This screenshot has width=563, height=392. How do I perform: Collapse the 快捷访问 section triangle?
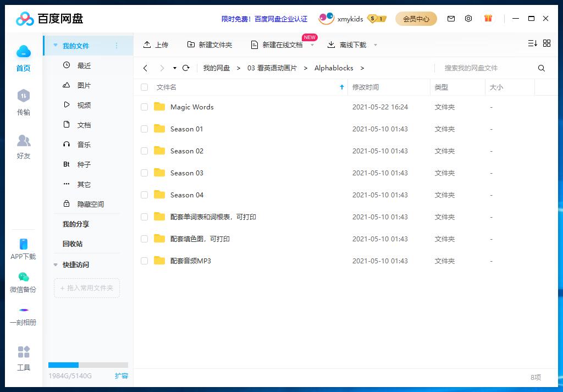56,265
